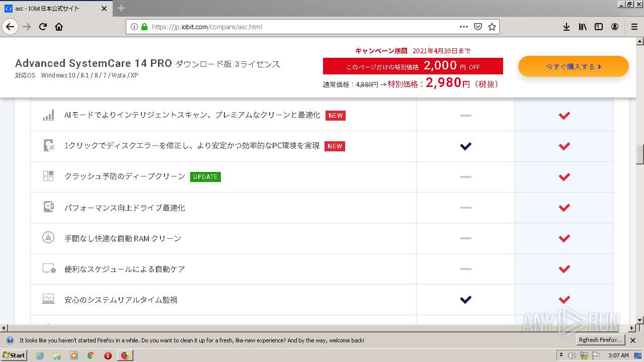Image resolution: width=644 pixels, height=362 pixels.
Task: Show hidden tray icons arrow
Action: [x=561, y=355]
